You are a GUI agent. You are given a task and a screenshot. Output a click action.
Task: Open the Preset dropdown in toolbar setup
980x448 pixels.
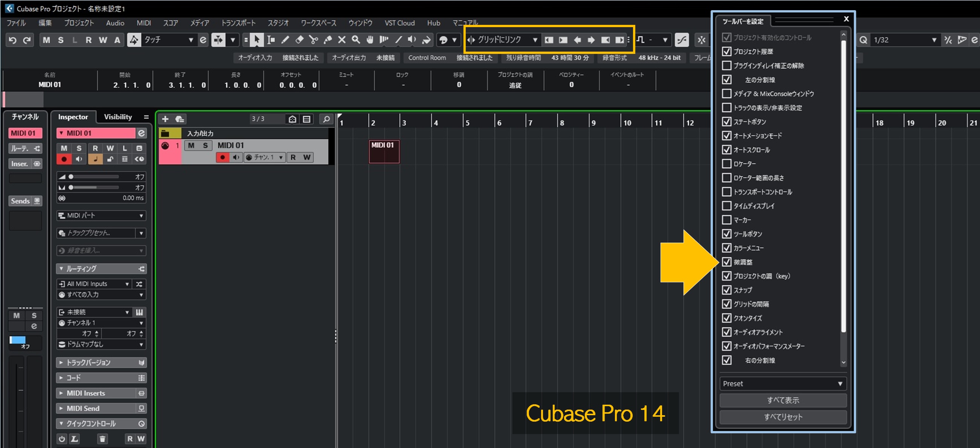783,383
